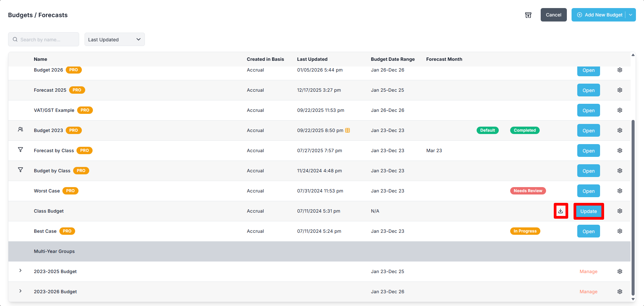Open gear settings for 2023-2026 Budget

click(620, 292)
